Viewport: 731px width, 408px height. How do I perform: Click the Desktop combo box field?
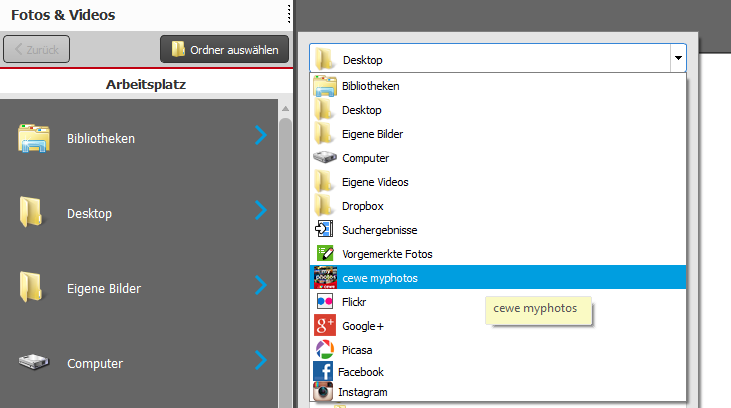497,58
